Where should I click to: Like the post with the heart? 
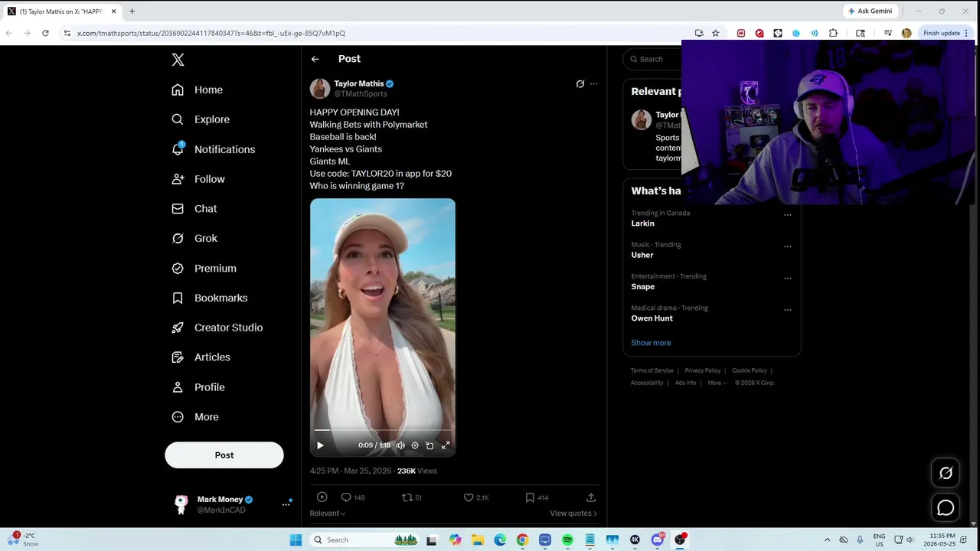coord(469,497)
